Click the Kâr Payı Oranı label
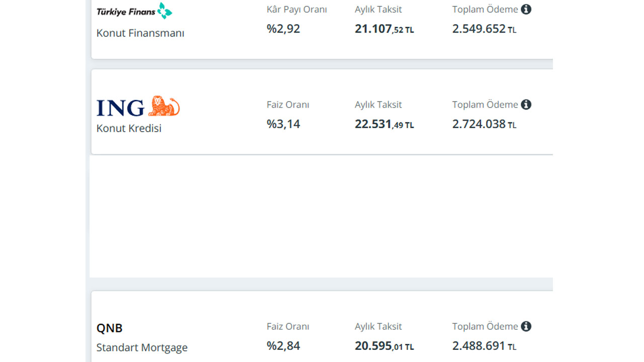Screen dimensions: 644x362 click(x=297, y=10)
